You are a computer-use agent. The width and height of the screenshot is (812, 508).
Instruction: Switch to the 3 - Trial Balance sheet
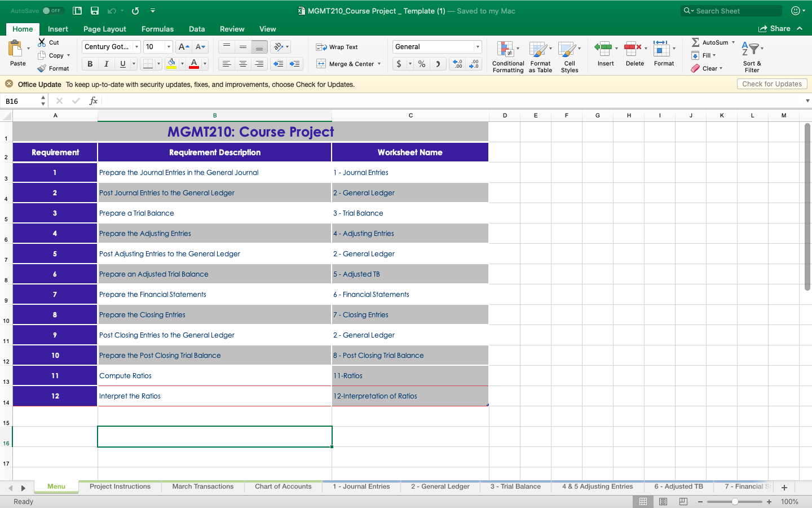point(515,487)
